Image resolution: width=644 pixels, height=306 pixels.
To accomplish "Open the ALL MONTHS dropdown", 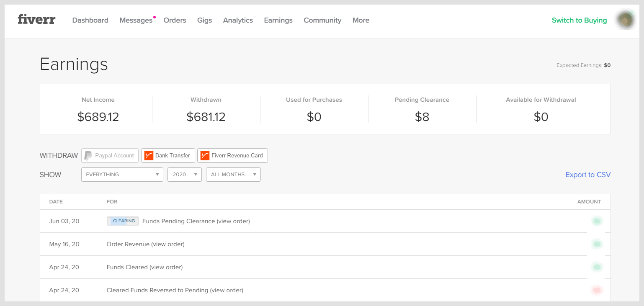I will pyautogui.click(x=233, y=175).
